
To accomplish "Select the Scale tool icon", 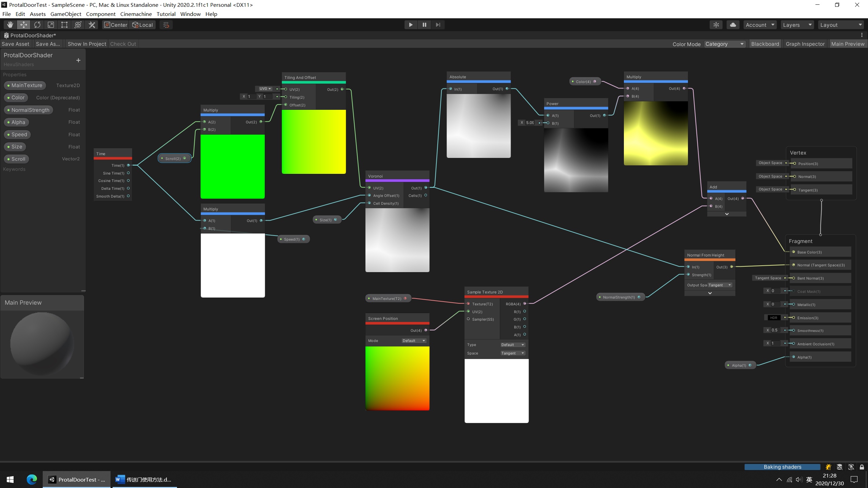I will click(x=51, y=25).
